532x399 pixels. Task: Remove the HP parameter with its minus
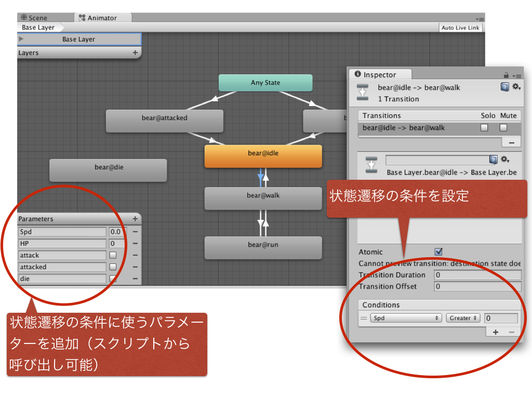135,244
